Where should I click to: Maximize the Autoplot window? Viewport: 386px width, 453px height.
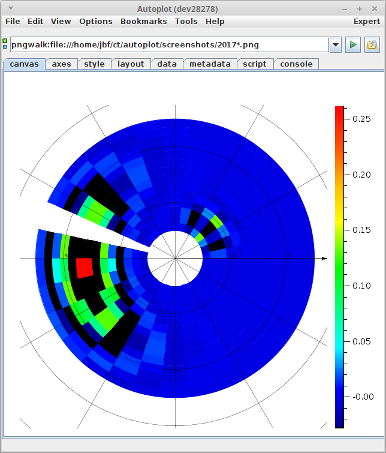point(359,9)
